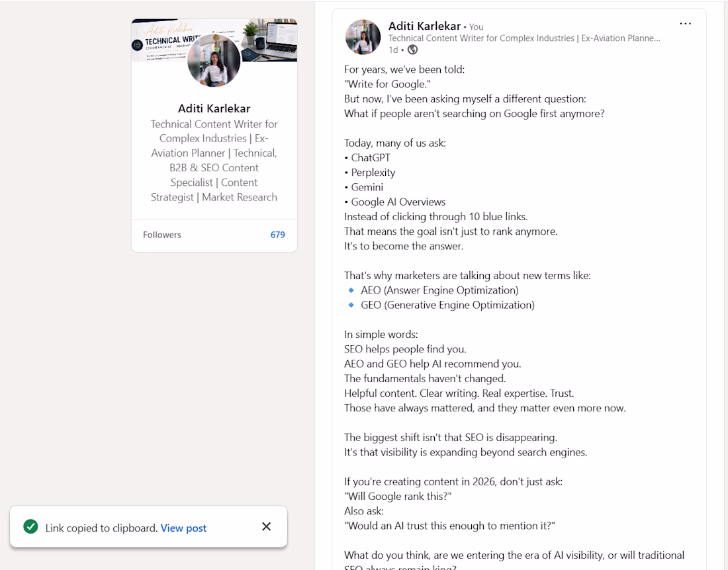Click blue diamond beside AEO bullet

[x=351, y=290]
